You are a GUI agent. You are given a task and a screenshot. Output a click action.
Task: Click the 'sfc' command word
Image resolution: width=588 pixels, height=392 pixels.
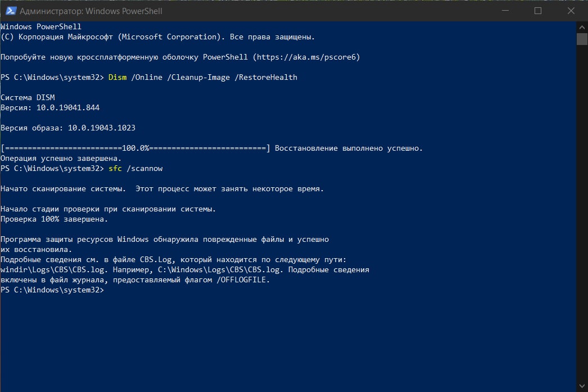pos(115,168)
